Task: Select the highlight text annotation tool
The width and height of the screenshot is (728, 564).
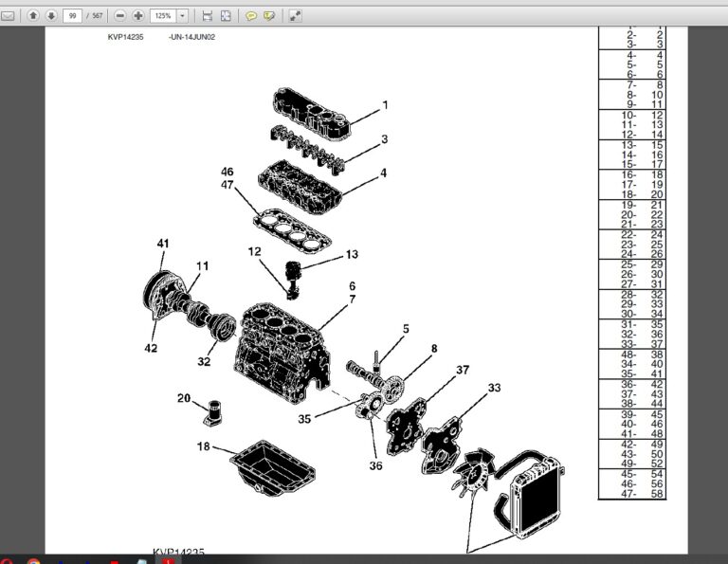Action: tap(269, 16)
